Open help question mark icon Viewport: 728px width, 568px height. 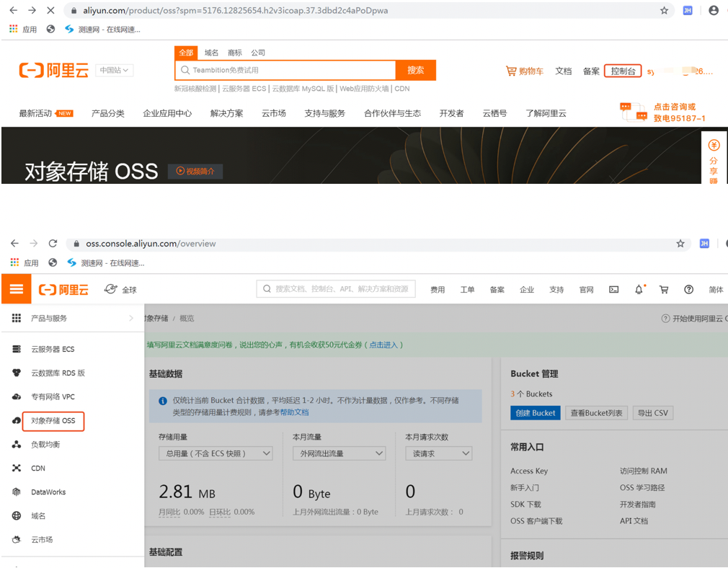coord(688,289)
